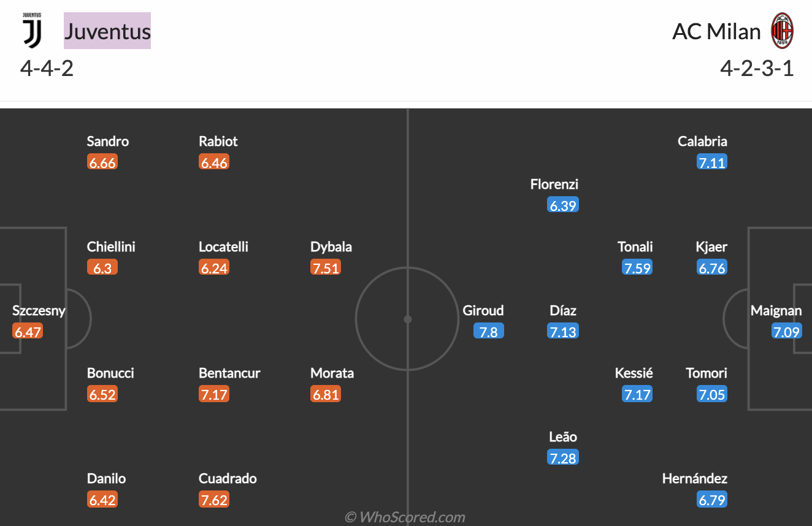Select Dybala's 7.51 rating badge
The width and height of the screenshot is (812, 526).
point(326,268)
